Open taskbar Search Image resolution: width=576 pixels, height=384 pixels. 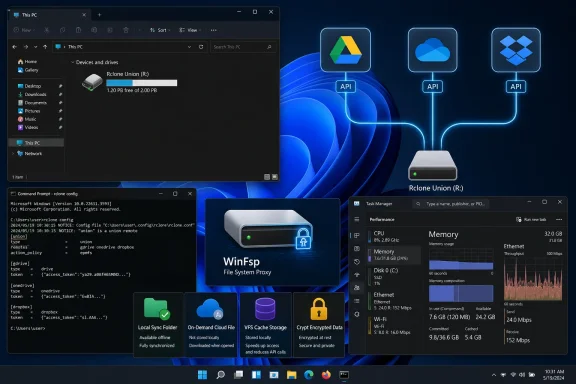pos(220,375)
